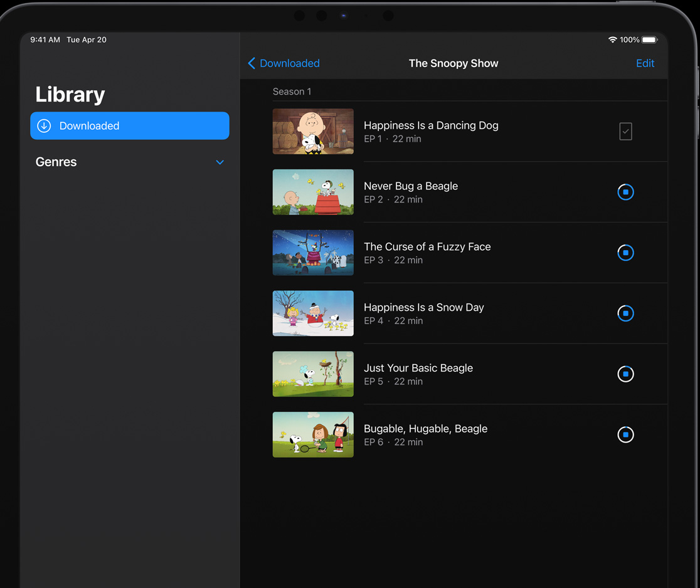Image resolution: width=700 pixels, height=588 pixels.
Task: Expand the Genres section chevron
Action: (x=220, y=162)
